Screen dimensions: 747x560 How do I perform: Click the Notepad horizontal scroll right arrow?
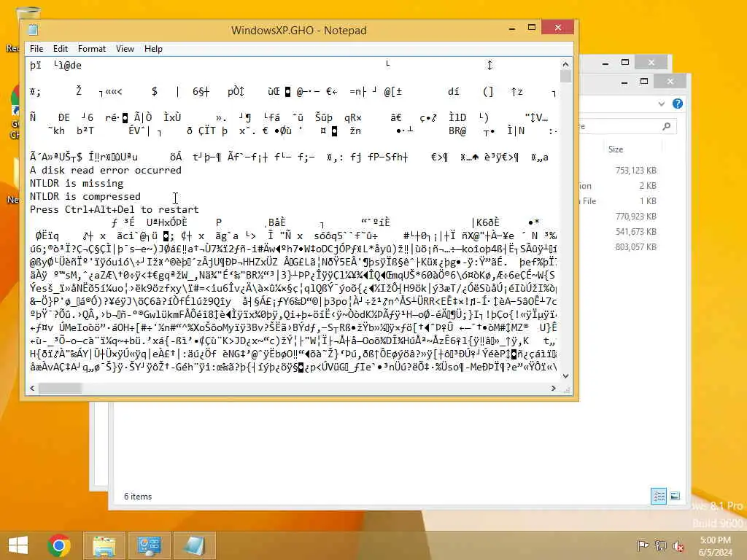553,389
